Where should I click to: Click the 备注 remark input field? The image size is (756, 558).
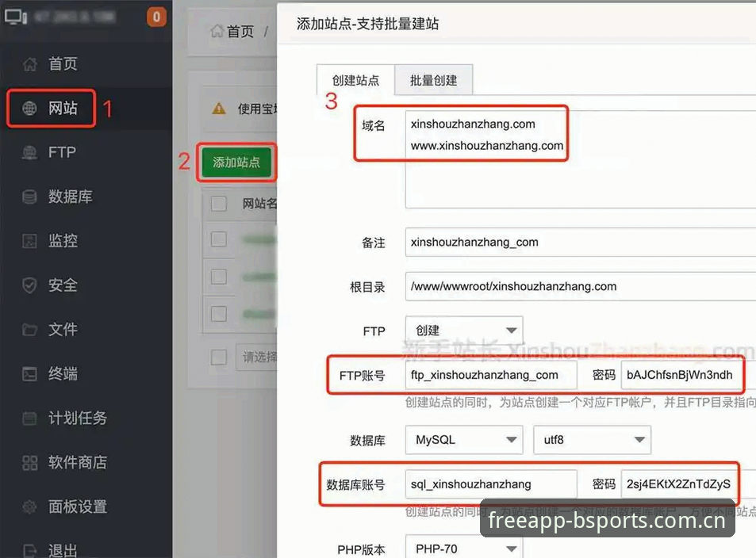(x=581, y=242)
